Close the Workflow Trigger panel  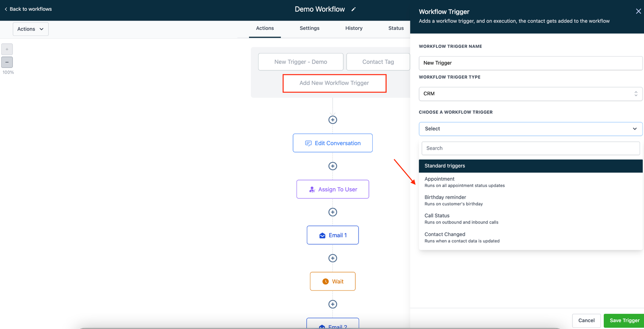click(x=638, y=11)
